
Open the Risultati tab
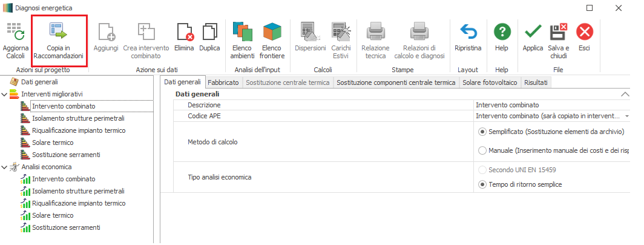point(536,82)
